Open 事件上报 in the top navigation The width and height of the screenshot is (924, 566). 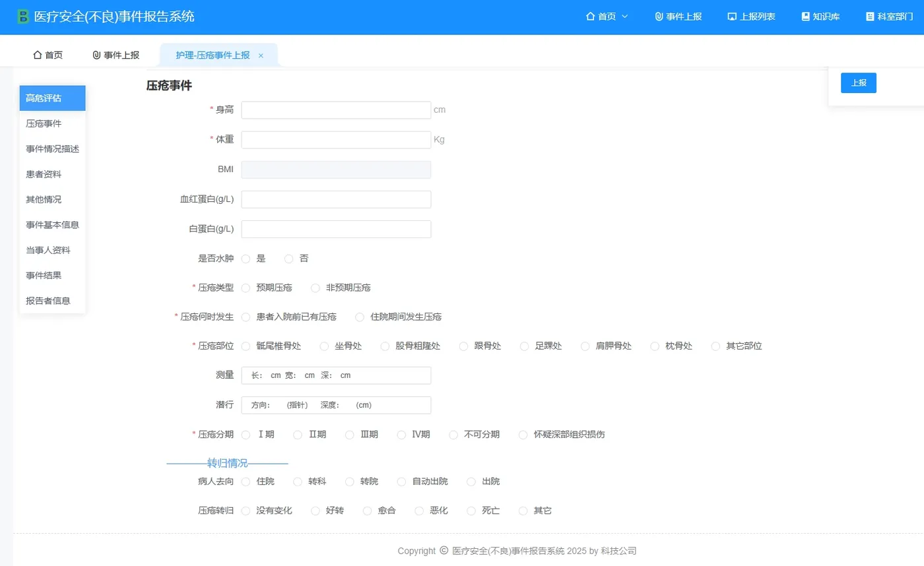click(x=678, y=16)
